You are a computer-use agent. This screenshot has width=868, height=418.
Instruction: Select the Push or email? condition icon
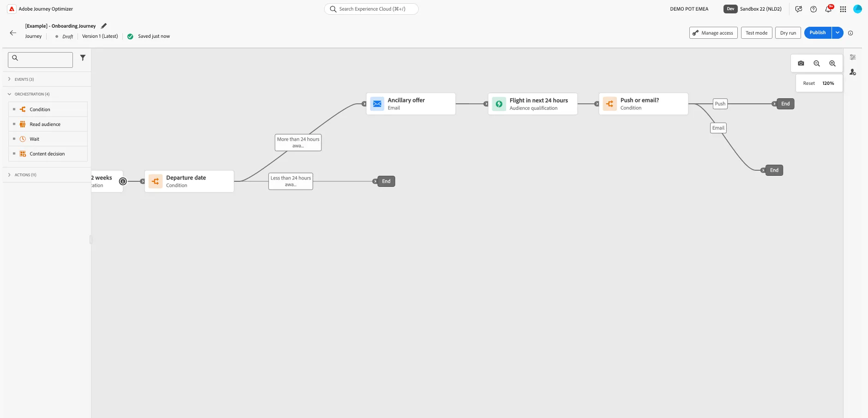(x=610, y=104)
